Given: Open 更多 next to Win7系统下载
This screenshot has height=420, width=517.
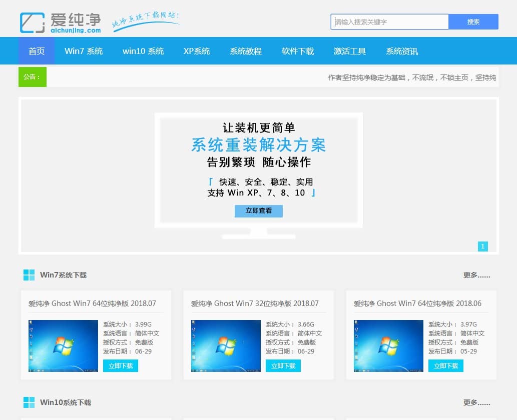Looking at the screenshot, I should [x=476, y=274].
